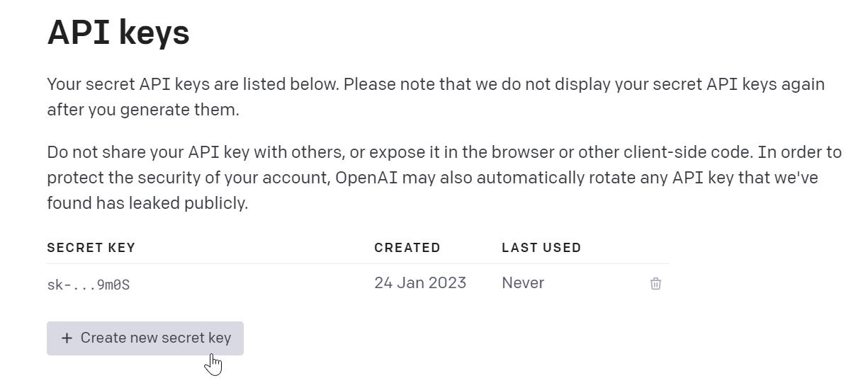Click the plus icon beside Create new secret key

pyautogui.click(x=67, y=338)
